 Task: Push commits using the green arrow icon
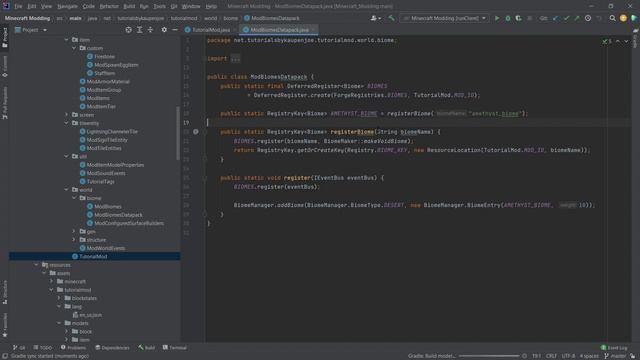tap(577, 18)
